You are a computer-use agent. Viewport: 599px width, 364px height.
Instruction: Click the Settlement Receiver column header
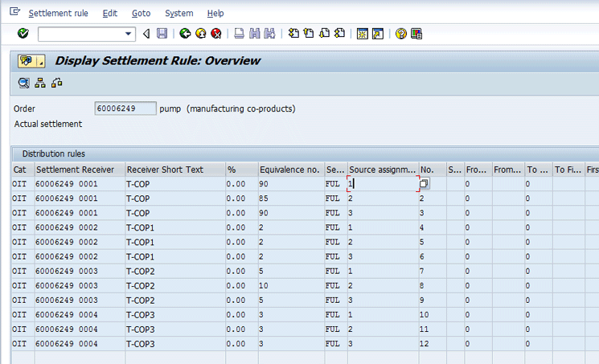(80, 170)
